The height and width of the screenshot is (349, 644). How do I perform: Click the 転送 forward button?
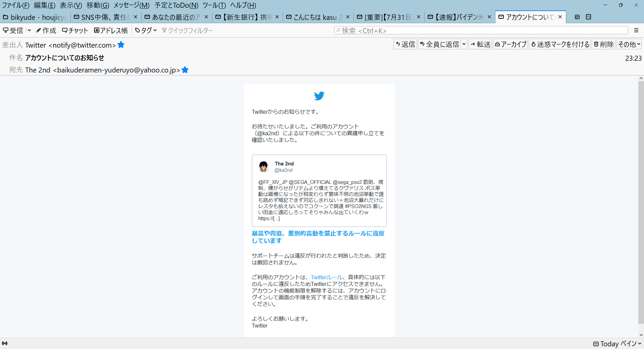480,44
